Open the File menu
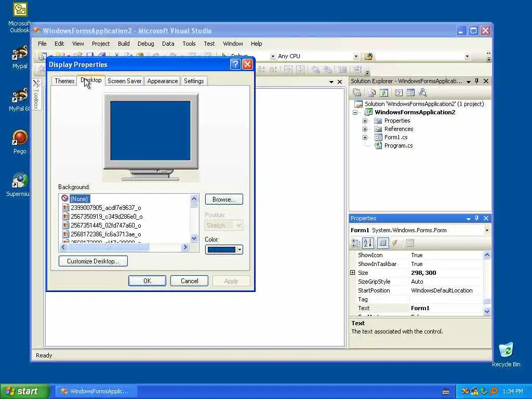Screen dimensions: 532x399 42,44
